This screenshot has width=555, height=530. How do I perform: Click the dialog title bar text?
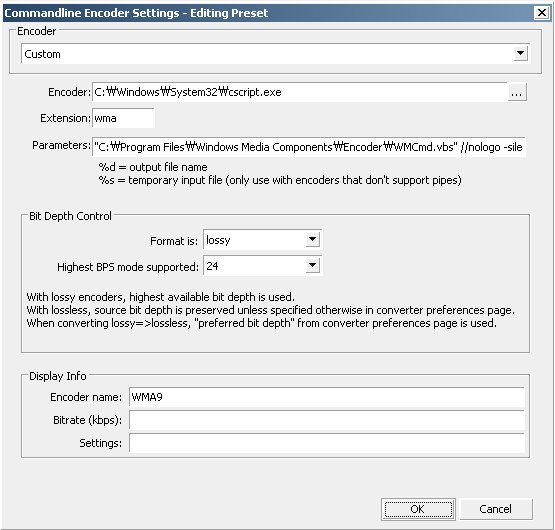pyautogui.click(x=136, y=13)
